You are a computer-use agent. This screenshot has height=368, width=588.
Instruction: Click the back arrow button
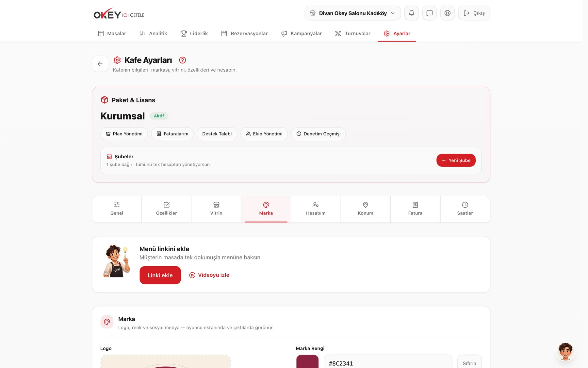[x=100, y=64]
